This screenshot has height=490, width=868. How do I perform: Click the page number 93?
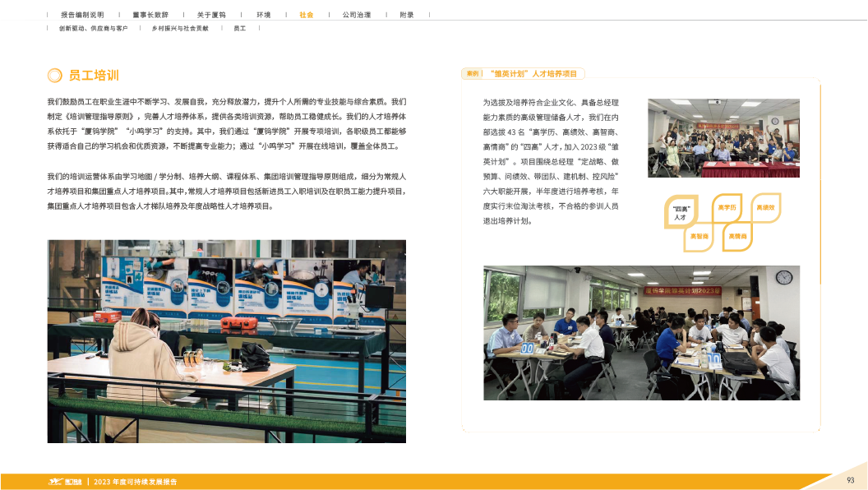coord(850,480)
